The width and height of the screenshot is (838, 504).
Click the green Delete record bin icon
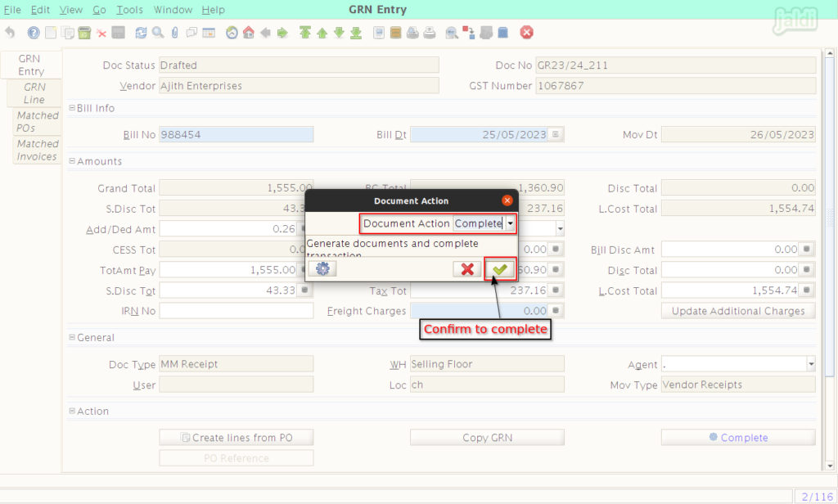[84, 33]
